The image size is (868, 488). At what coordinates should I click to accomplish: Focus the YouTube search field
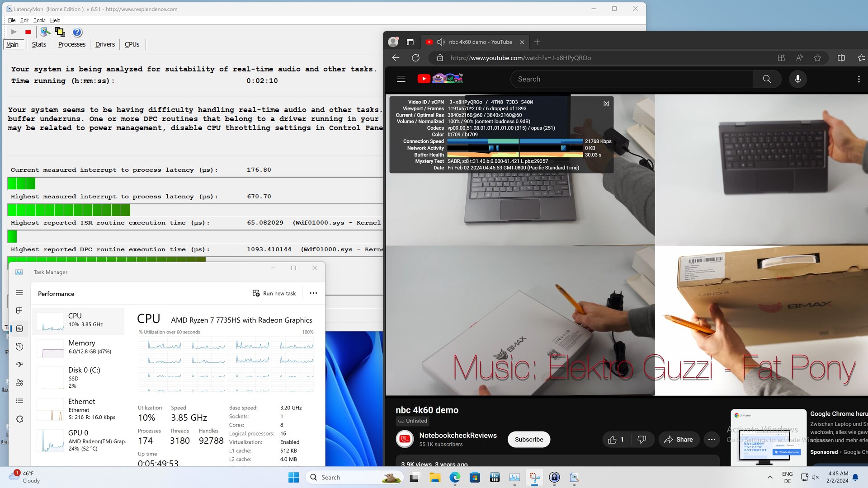pyautogui.click(x=632, y=79)
